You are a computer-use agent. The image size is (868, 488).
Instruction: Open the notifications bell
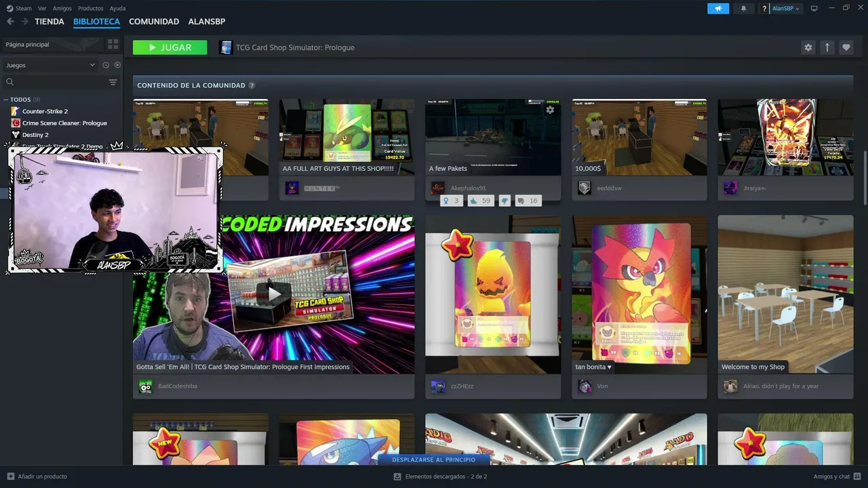(744, 8)
